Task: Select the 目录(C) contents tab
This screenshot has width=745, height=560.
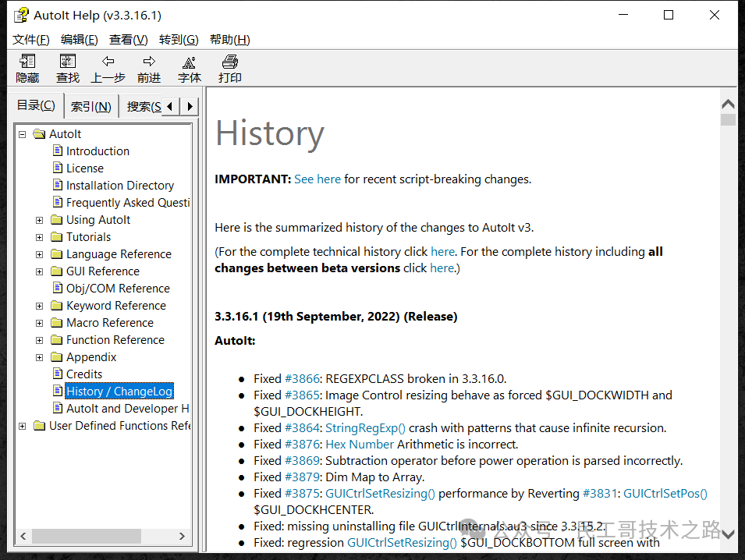Action: (36, 105)
